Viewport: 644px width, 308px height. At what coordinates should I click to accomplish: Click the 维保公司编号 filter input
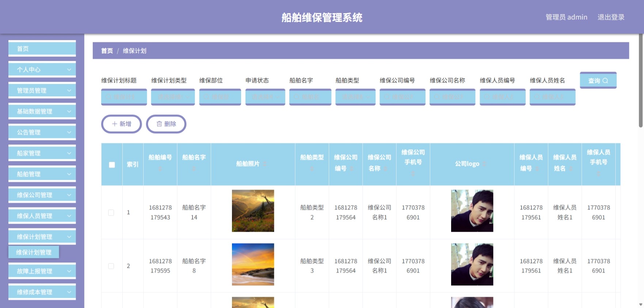[402, 97]
